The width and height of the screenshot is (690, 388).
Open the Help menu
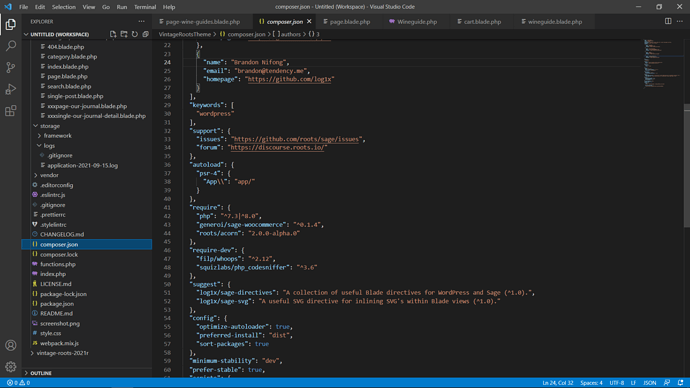tap(169, 7)
